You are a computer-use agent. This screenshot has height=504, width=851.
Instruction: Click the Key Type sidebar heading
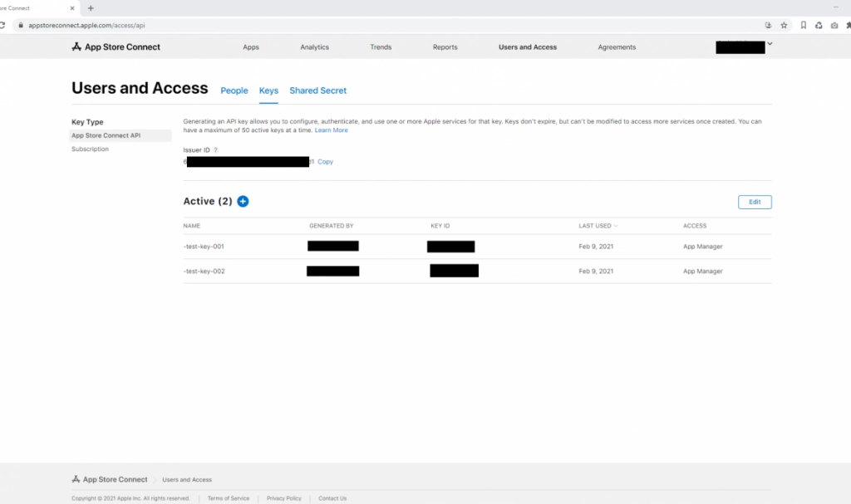[87, 122]
